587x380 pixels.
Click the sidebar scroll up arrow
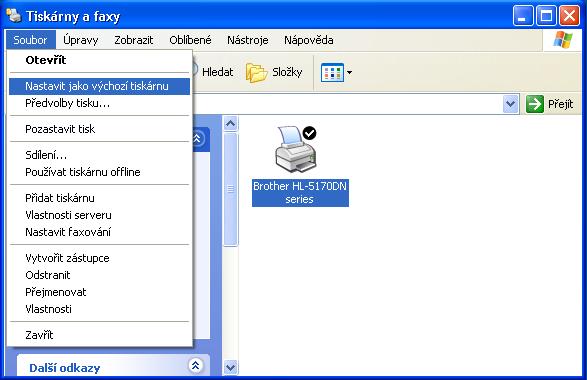[231, 123]
